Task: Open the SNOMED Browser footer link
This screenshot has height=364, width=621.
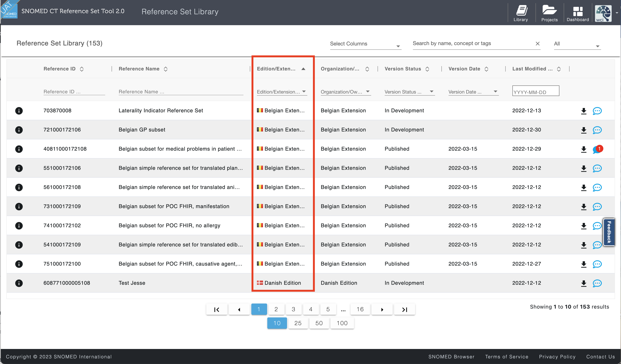Action: pyautogui.click(x=451, y=357)
